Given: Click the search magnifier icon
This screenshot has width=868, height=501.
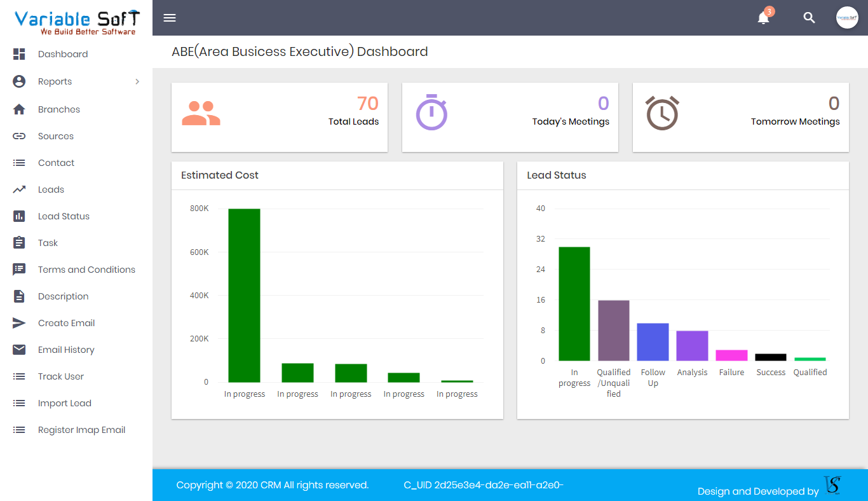Looking at the screenshot, I should click(x=809, y=18).
